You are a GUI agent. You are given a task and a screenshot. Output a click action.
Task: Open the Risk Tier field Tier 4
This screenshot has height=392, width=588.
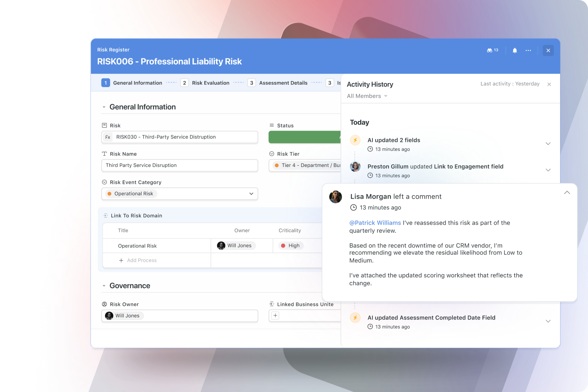click(x=305, y=165)
